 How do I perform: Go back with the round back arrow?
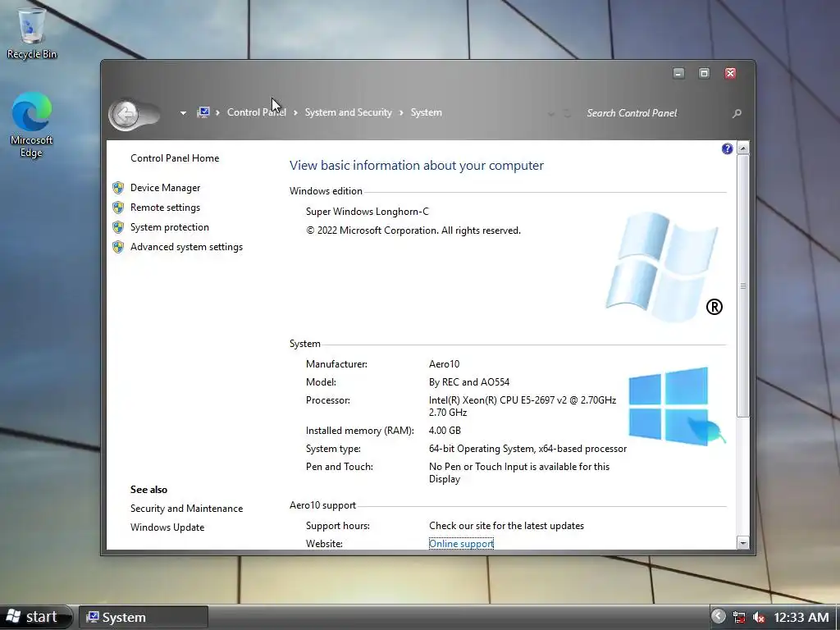pyautogui.click(x=126, y=114)
